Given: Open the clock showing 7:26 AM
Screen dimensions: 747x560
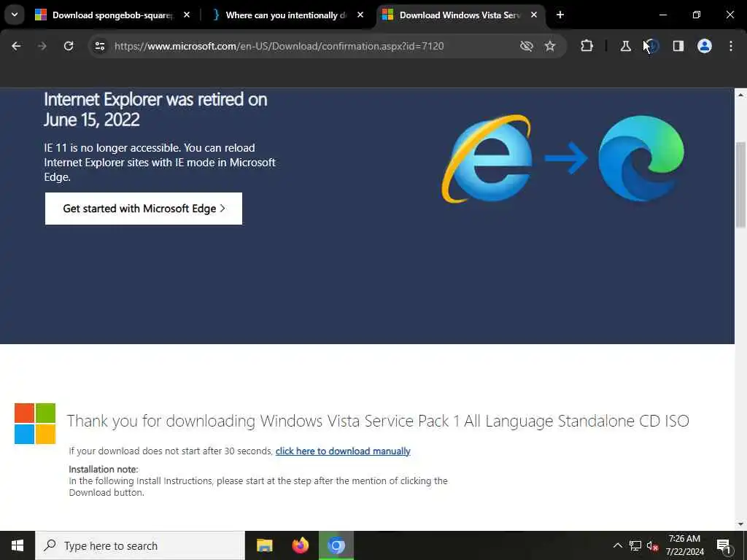Looking at the screenshot, I should (684, 545).
